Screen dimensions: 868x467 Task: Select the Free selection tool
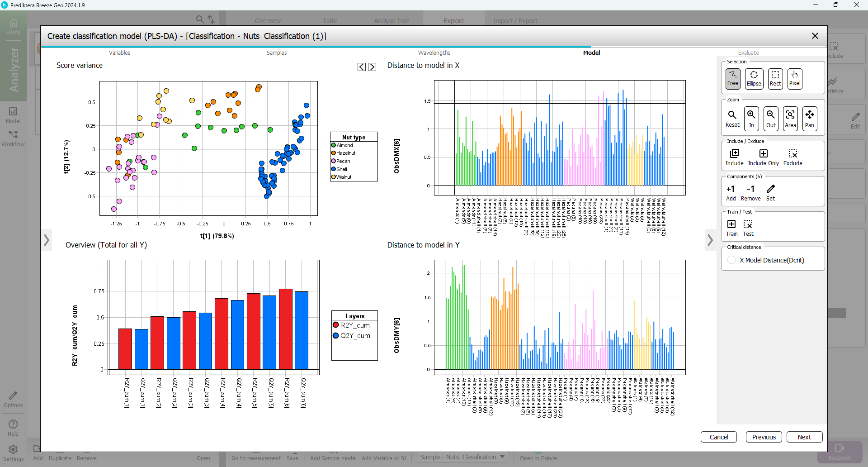coord(732,79)
